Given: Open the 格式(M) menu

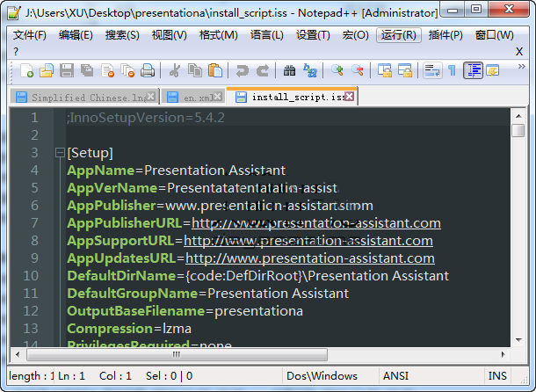Looking at the screenshot, I should pyautogui.click(x=218, y=35).
